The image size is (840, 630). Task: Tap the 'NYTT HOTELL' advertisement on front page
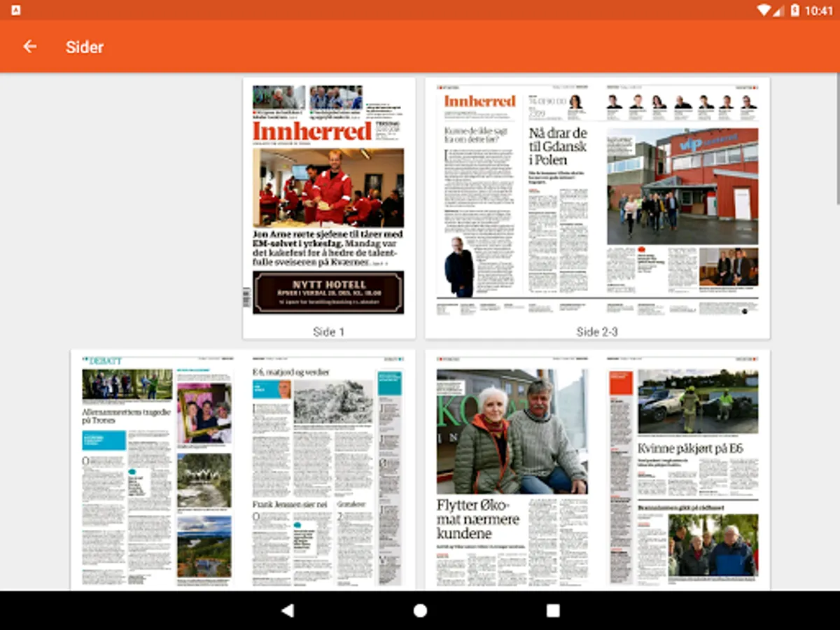click(328, 292)
